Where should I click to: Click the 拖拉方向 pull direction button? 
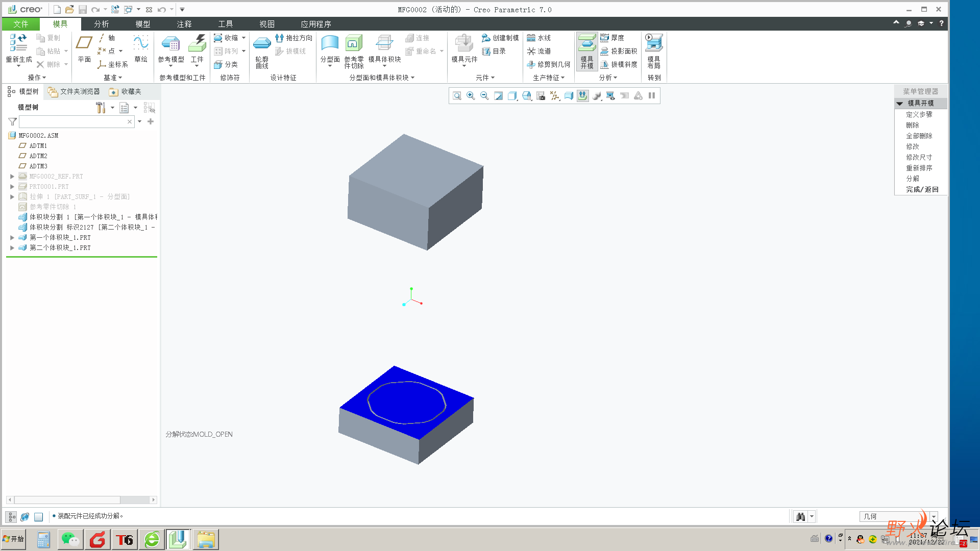[293, 38]
